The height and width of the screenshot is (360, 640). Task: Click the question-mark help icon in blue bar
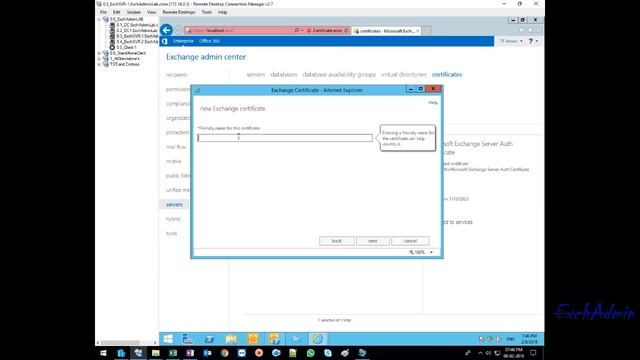coord(530,41)
